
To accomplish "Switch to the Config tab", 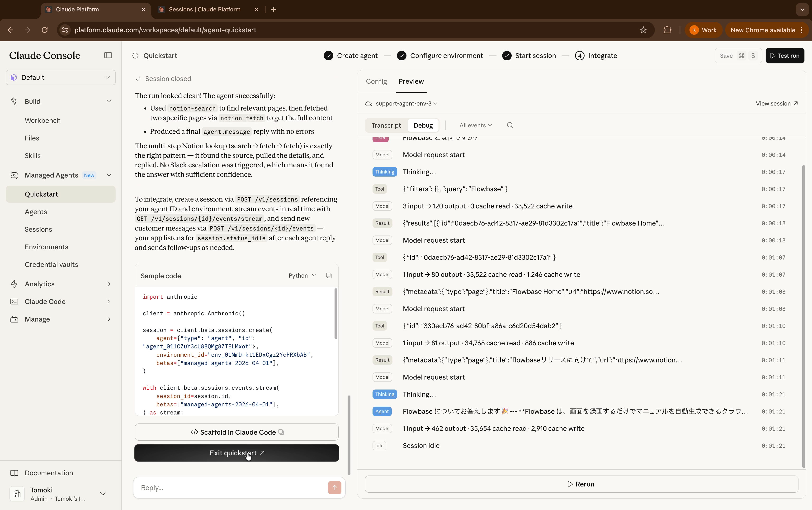I will click(x=376, y=81).
